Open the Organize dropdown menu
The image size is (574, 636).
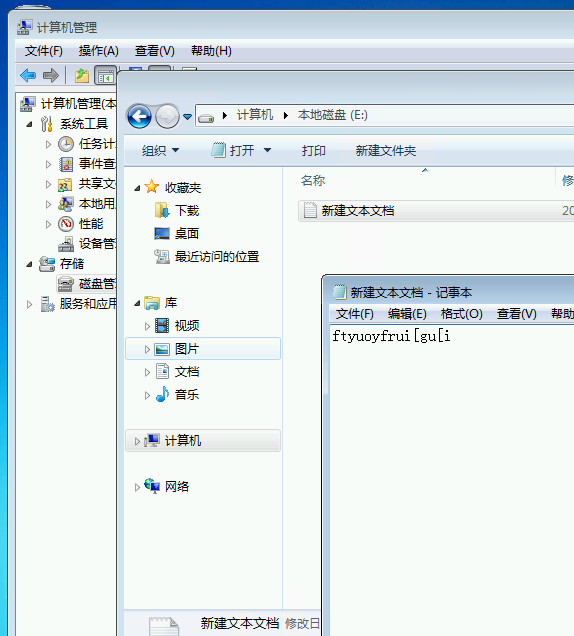160,150
